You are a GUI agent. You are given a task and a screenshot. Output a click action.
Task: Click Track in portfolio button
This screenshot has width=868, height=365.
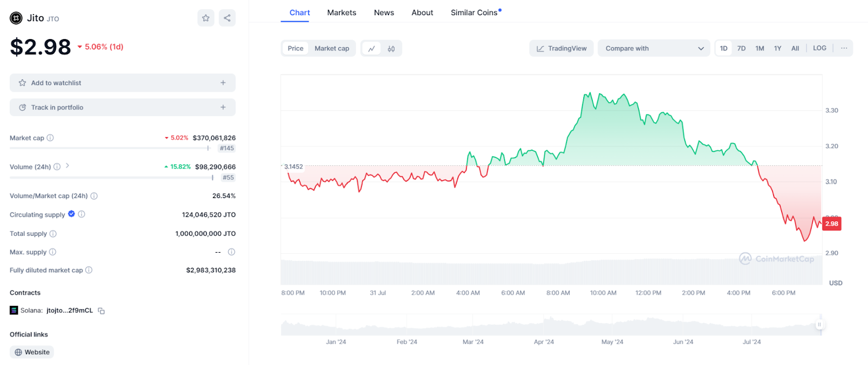click(x=123, y=107)
